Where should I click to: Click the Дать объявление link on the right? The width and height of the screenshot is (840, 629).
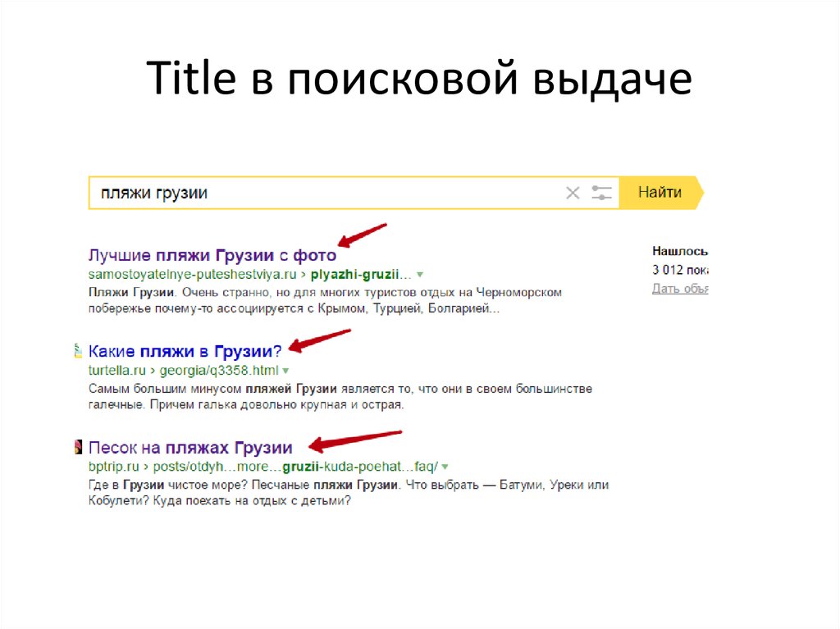point(680,288)
